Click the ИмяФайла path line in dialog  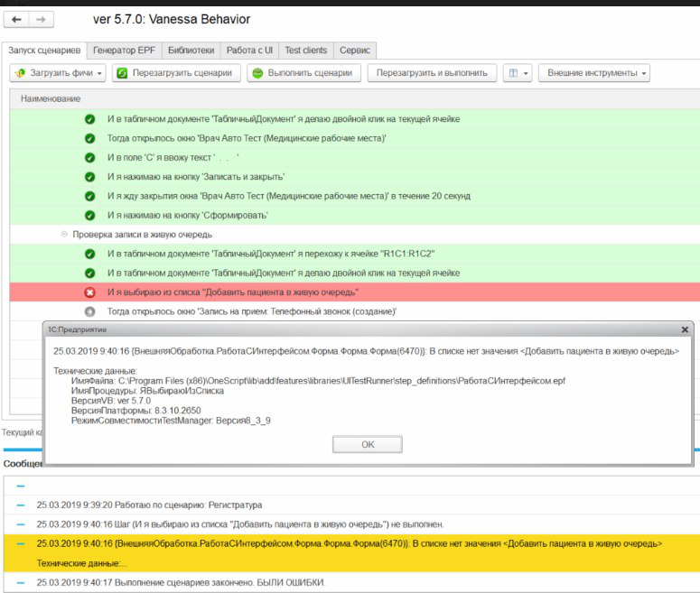pyautogui.click(x=318, y=381)
